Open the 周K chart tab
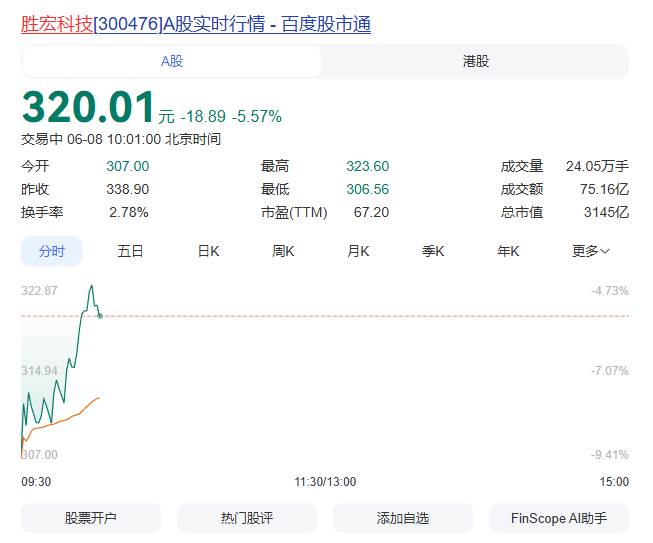Screen dimensions: 653x543 (283, 251)
